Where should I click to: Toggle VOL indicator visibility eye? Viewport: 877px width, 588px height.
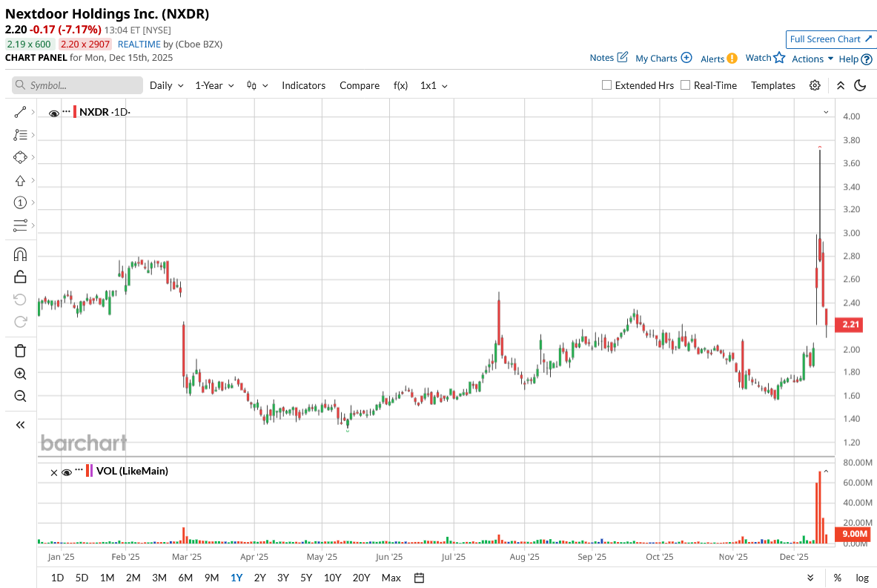(x=67, y=472)
